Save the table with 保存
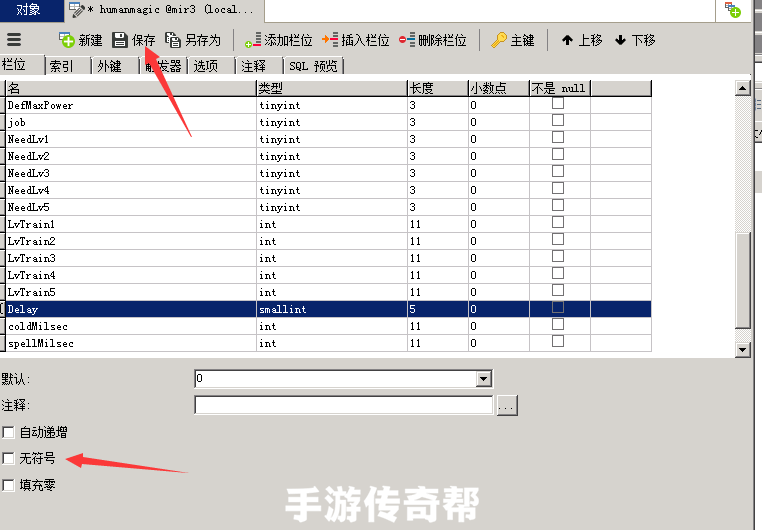Screen dimensions: 762x530 pyautogui.click(x=134, y=40)
